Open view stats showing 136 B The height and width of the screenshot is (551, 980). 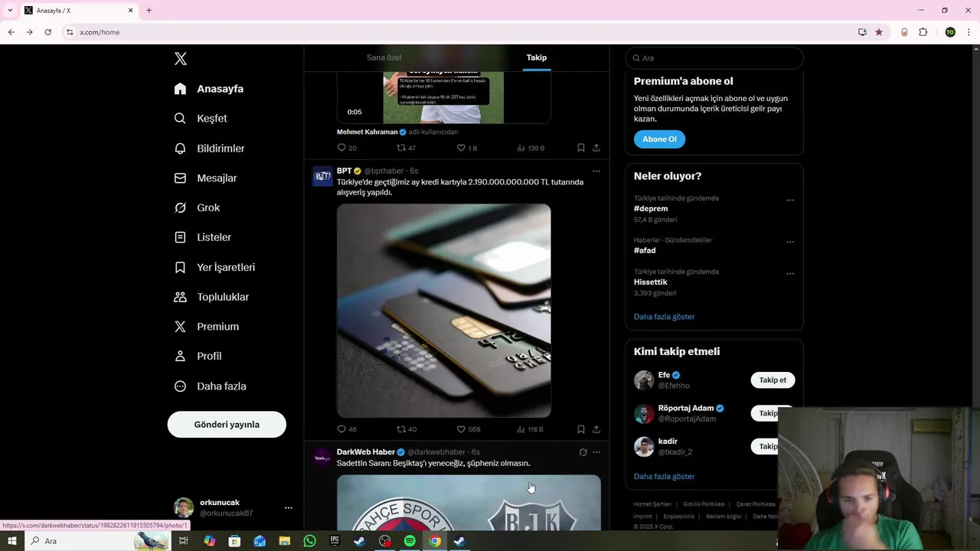pos(530,148)
